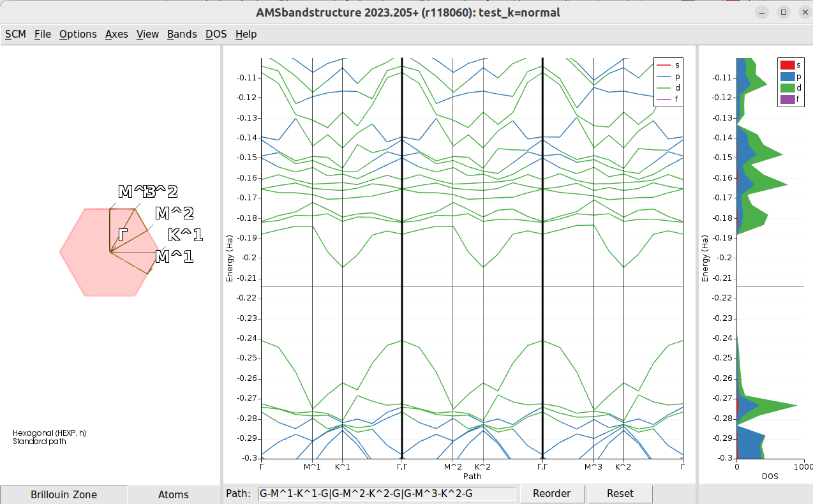Open the DOS menu

(x=216, y=34)
